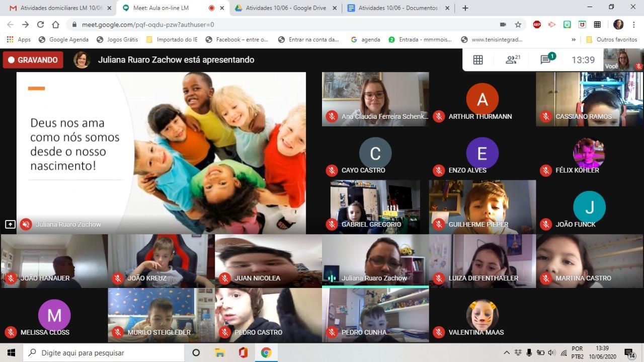Bookmark this page with the star icon
Screen dimensions: 644x362
click(x=518, y=25)
